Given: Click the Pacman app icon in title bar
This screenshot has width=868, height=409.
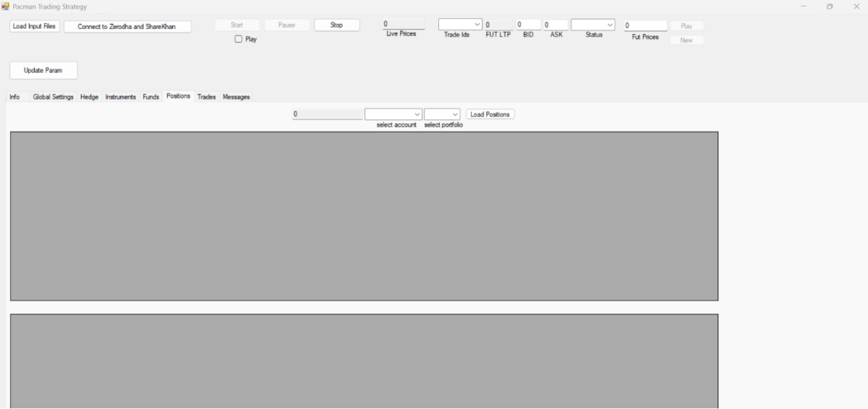Looking at the screenshot, I should click(x=6, y=7).
